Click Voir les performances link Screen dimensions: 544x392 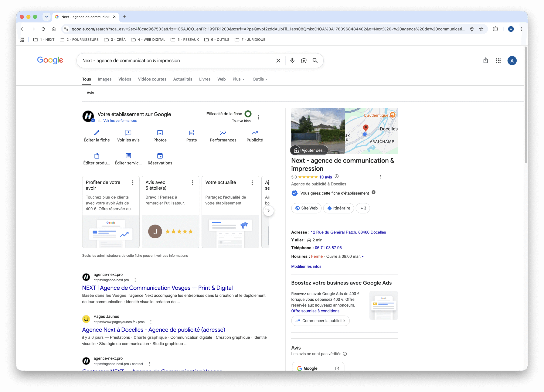120,121
